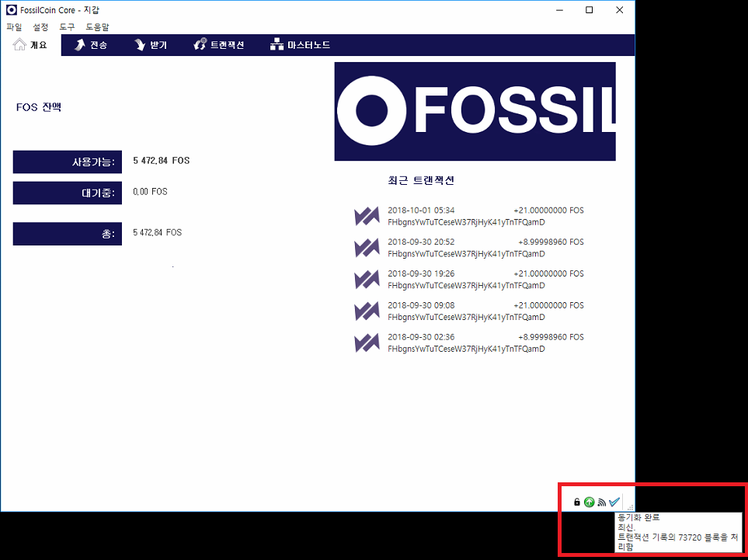Viewport: 748px width, 560px height.
Task: Click the +21.00000000 FOS amount at 19:26
Action: (548, 274)
